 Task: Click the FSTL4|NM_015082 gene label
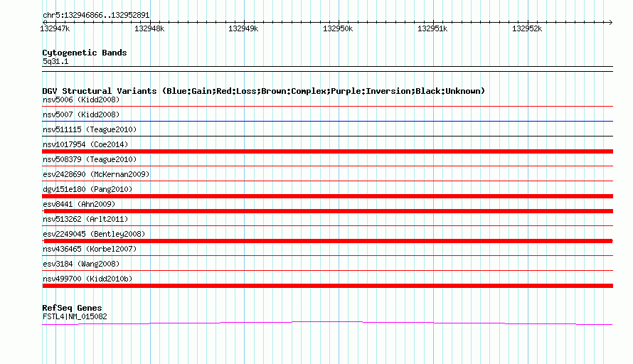point(75,317)
